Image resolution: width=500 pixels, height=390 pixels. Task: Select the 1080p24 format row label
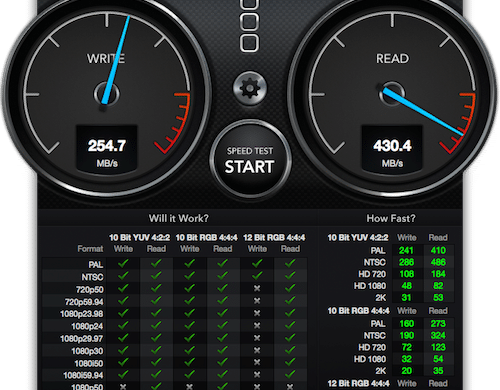[87, 326]
